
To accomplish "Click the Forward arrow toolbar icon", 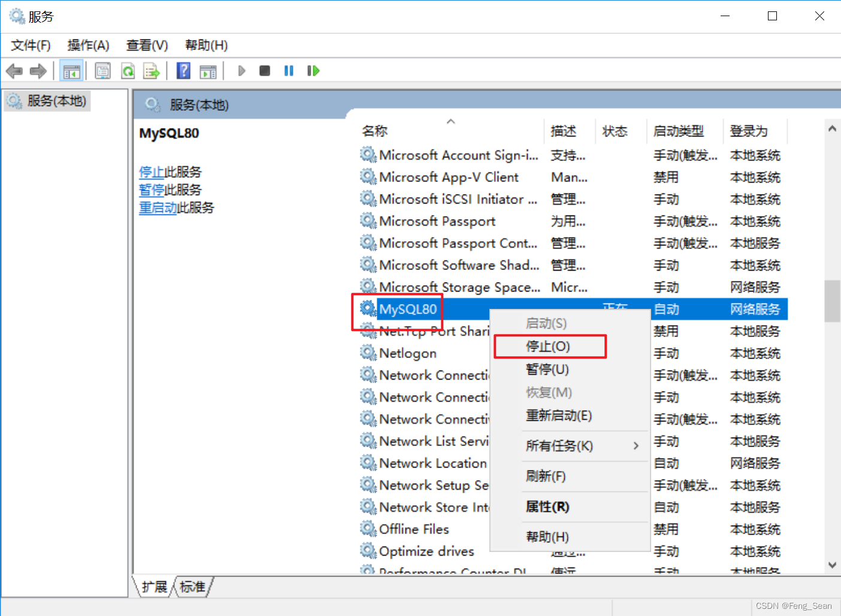I will 38,71.
